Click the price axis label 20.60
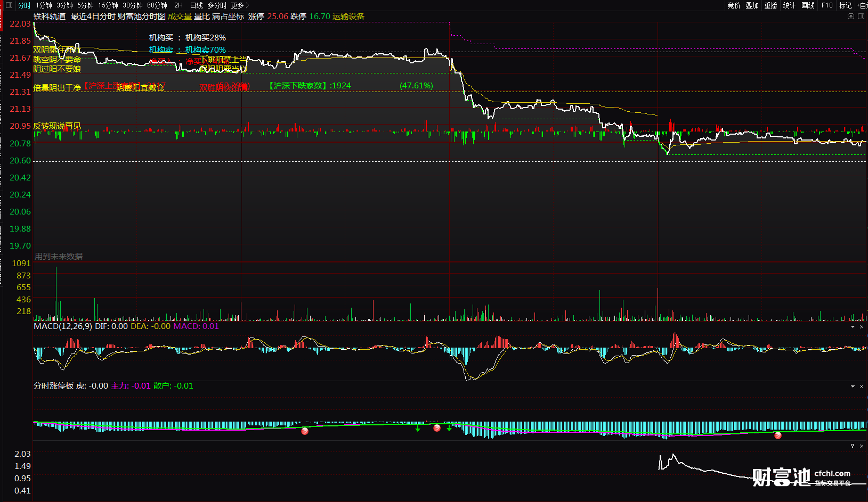 coord(20,161)
